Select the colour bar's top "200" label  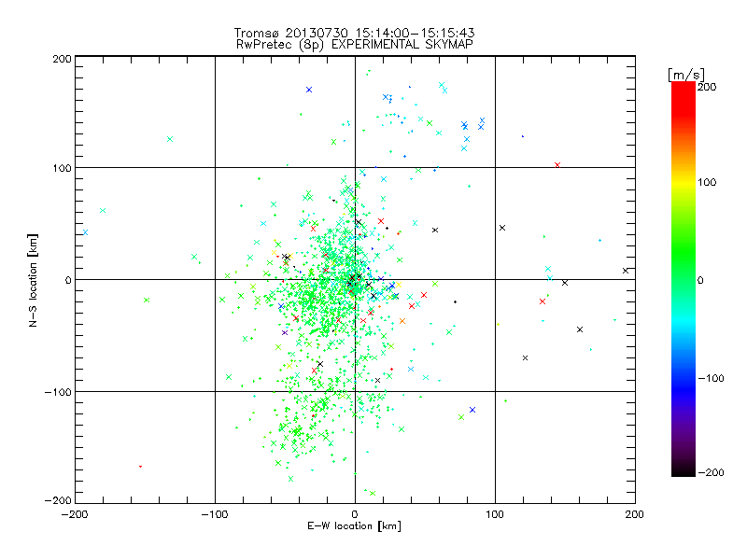[707, 87]
